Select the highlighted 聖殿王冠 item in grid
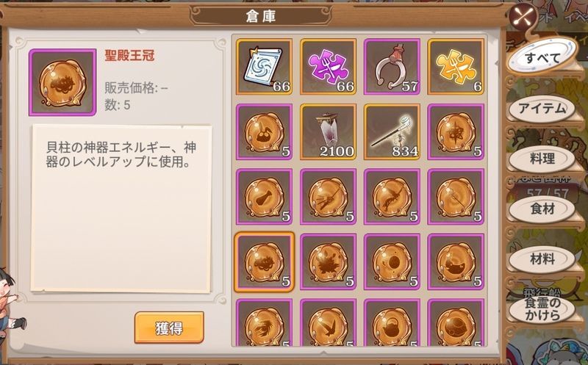 (x=265, y=261)
